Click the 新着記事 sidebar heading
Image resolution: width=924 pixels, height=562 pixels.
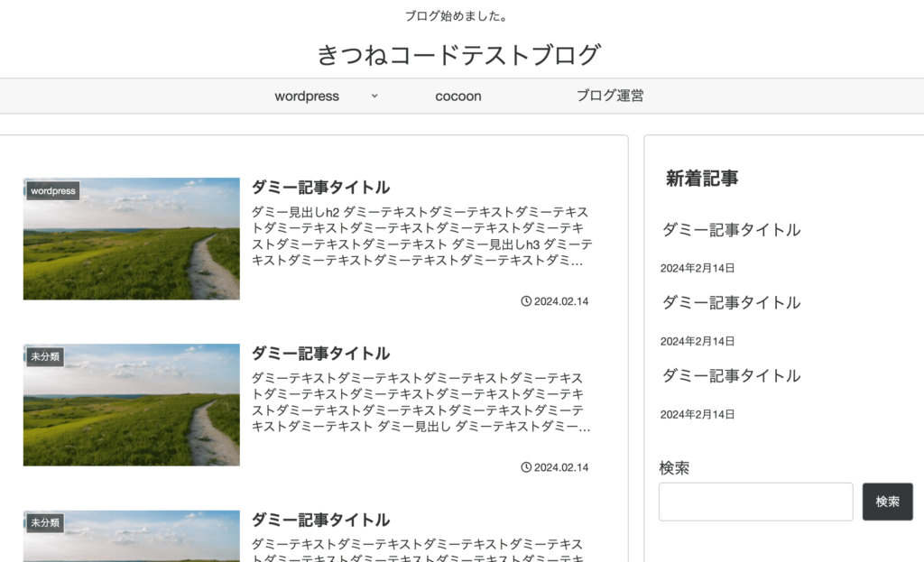702,179
